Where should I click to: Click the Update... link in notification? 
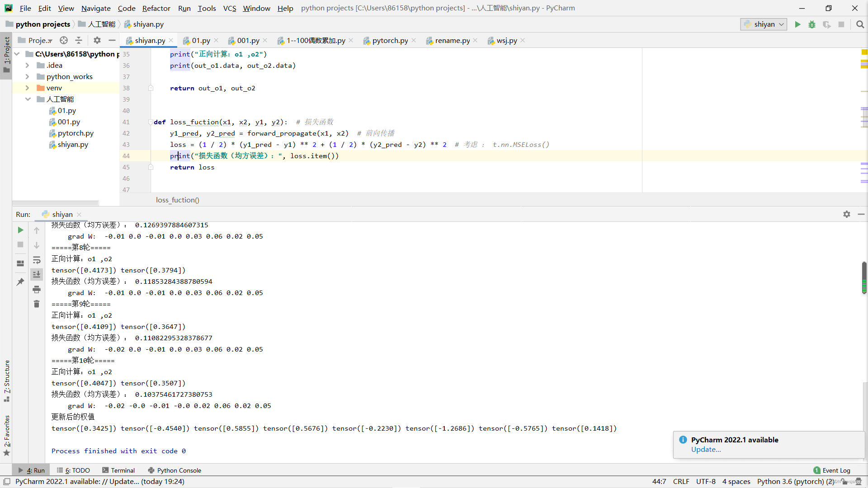coord(706,450)
